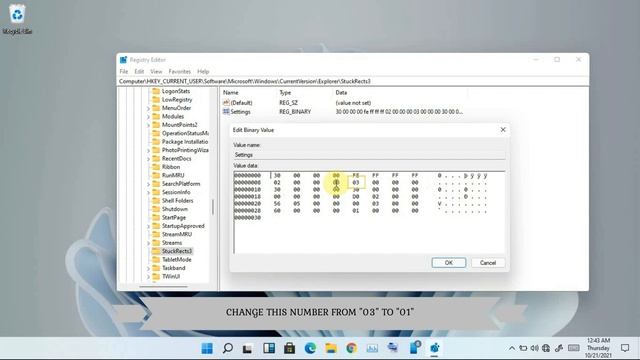Click the 60 byte in row 00000028
The image size is (640, 360).
point(277,211)
